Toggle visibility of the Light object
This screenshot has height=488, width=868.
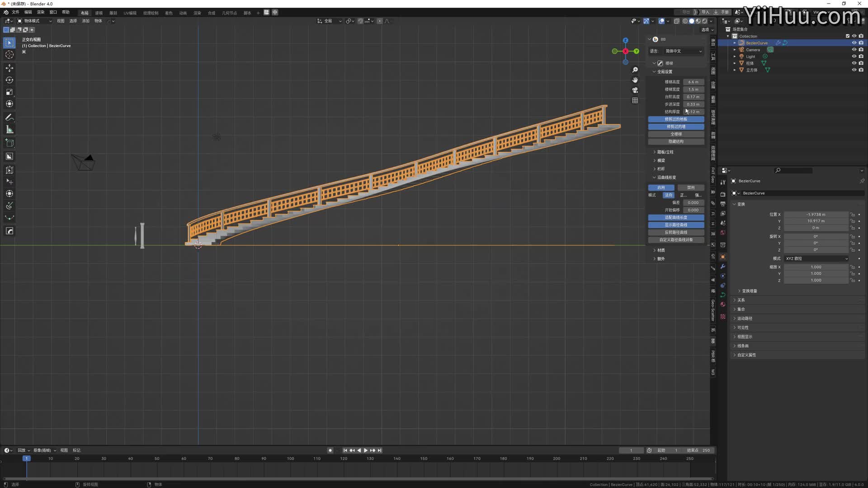pos(854,56)
